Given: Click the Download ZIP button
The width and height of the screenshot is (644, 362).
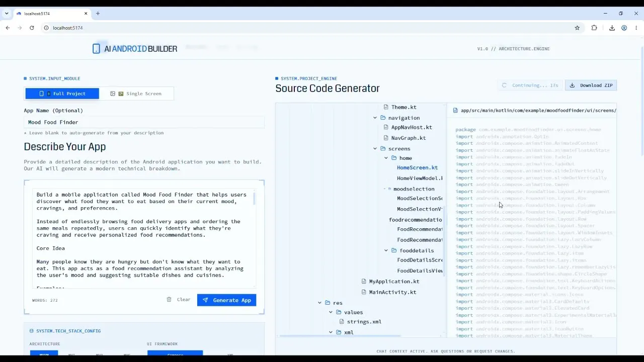Looking at the screenshot, I should tap(591, 85).
